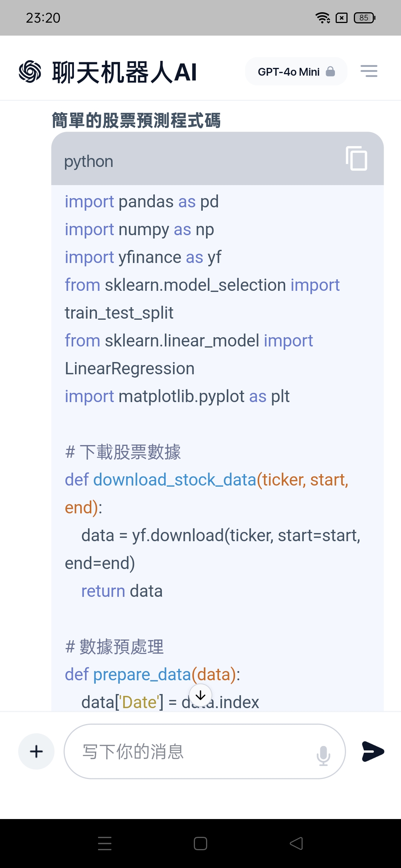Tap the lock icon beside GPT-4o Mini
The width and height of the screenshot is (401, 868).
click(330, 71)
